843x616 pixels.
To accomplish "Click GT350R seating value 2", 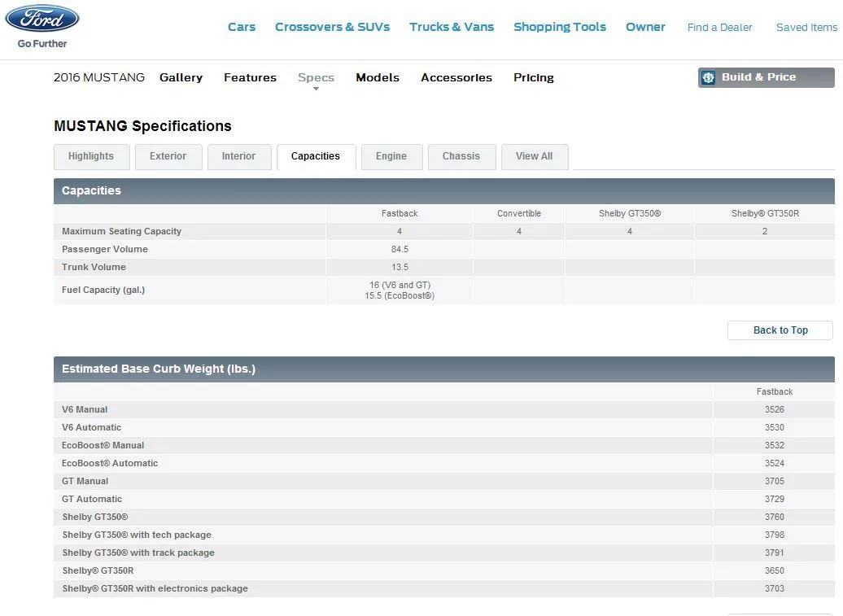I will tap(765, 231).
